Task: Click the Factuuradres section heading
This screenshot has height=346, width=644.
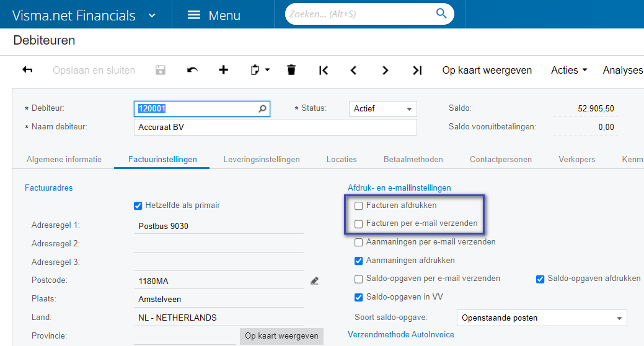Action: pos(49,188)
